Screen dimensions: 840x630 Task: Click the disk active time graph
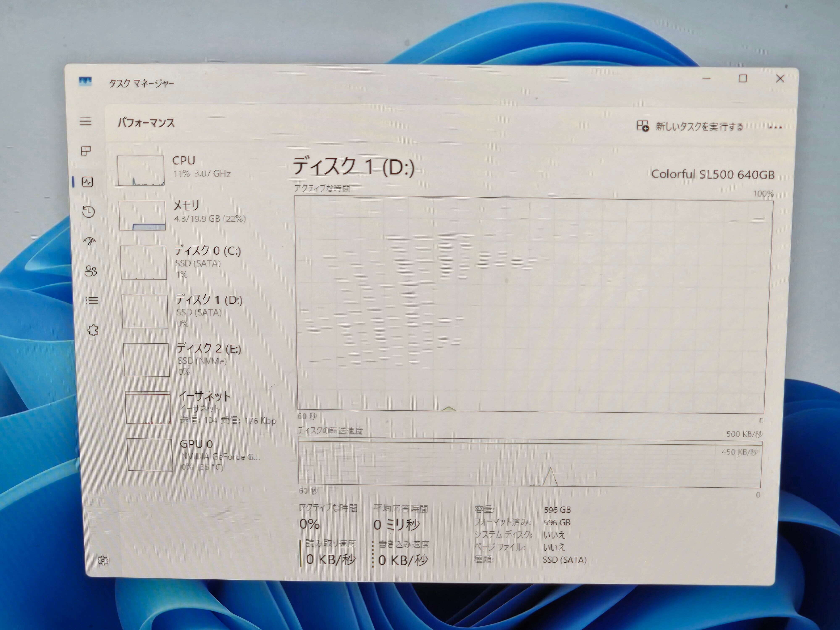[x=532, y=304]
